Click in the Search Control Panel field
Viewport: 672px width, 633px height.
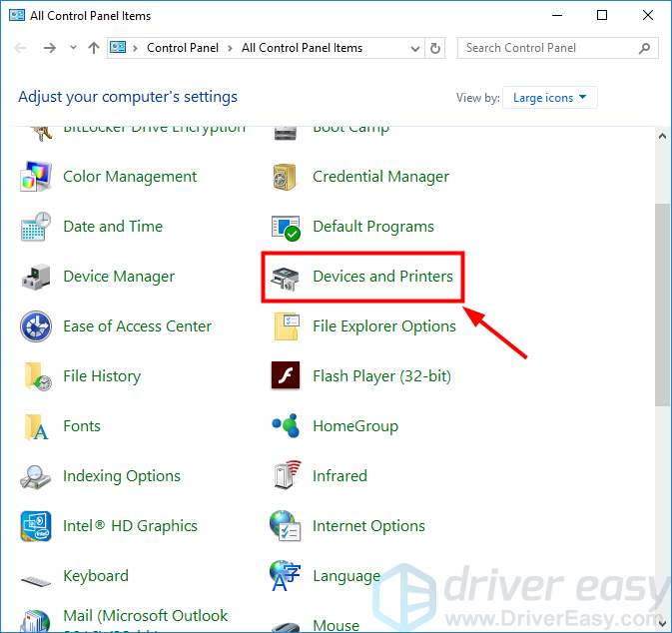[x=547, y=48]
